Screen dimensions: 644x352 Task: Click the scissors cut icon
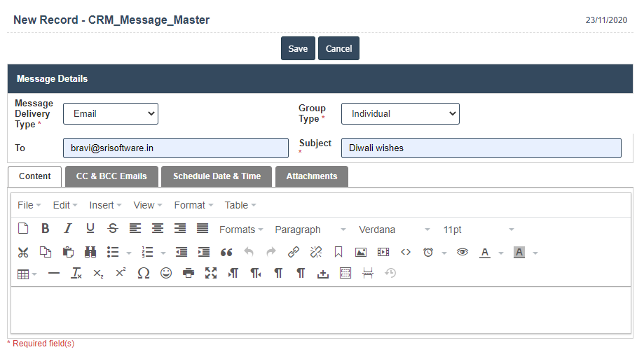click(23, 253)
